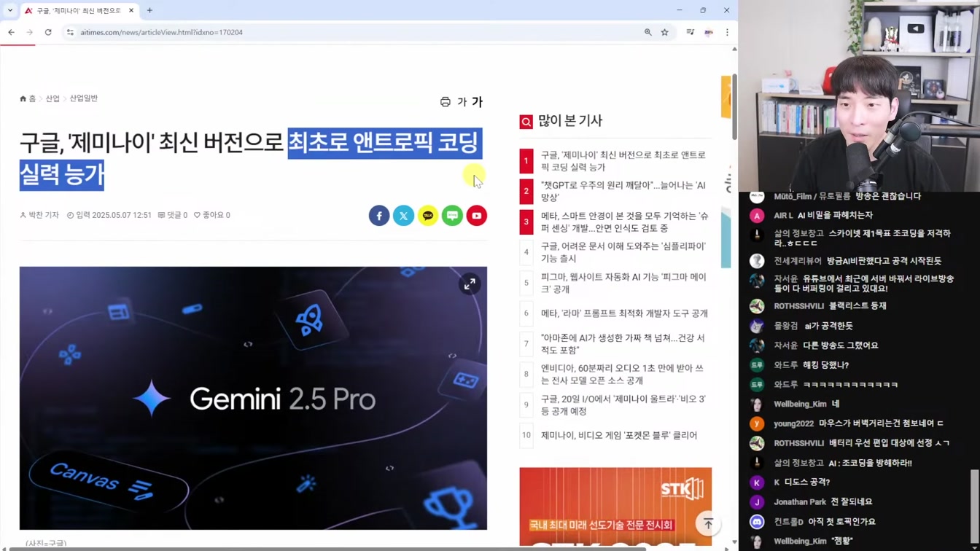Open article about 구글 20일 I/O
The width and height of the screenshot is (980, 551).
[x=623, y=405]
